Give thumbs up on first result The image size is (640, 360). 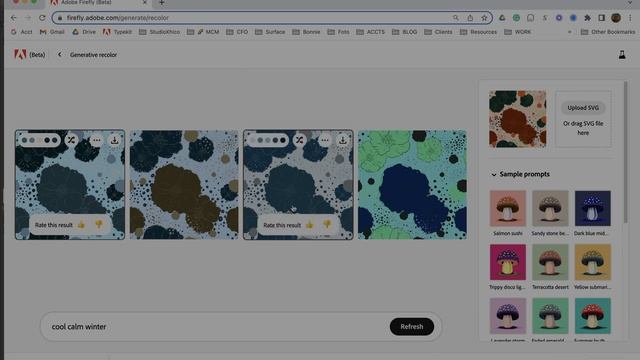(x=81, y=224)
